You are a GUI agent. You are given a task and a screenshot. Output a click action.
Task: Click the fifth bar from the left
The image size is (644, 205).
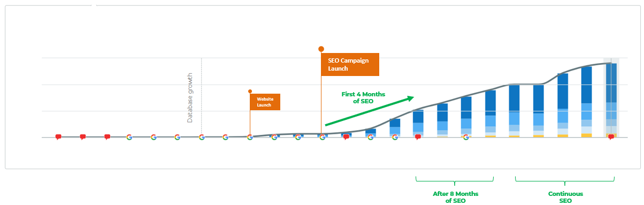(x=442, y=120)
